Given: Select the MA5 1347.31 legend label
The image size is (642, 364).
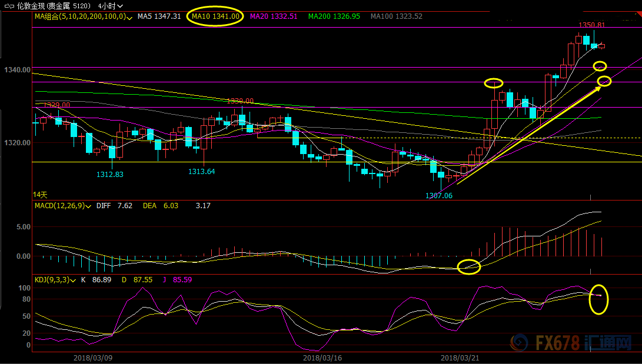Looking at the screenshot, I should click(x=159, y=16).
